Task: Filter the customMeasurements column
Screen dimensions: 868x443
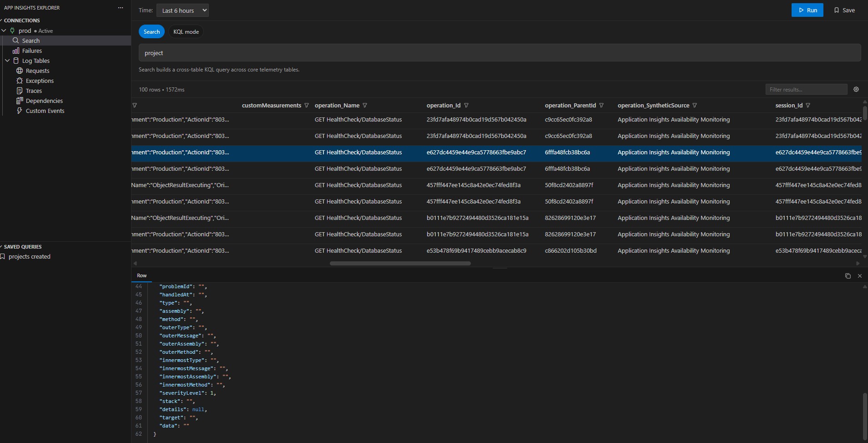Action: coord(307,105)
